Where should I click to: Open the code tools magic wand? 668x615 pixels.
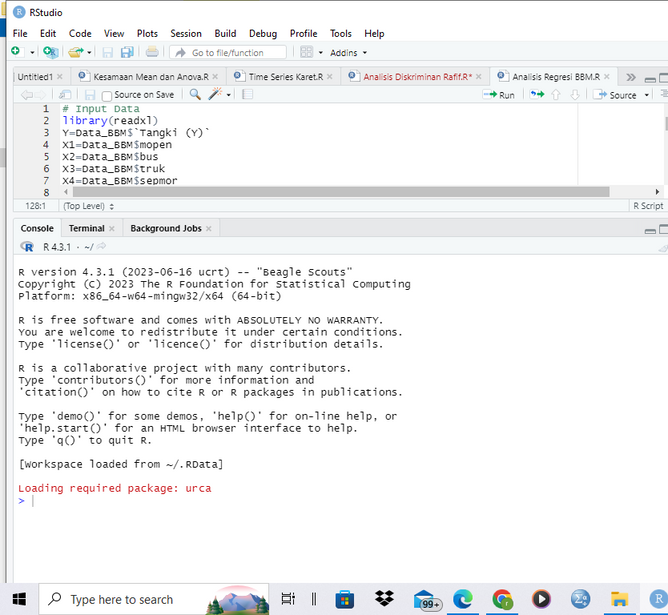click(x=216, y=95)
